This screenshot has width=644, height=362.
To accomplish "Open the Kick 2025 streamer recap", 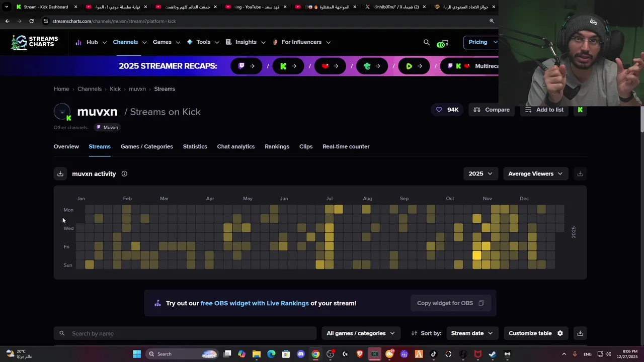I will [x=288, y=66].
